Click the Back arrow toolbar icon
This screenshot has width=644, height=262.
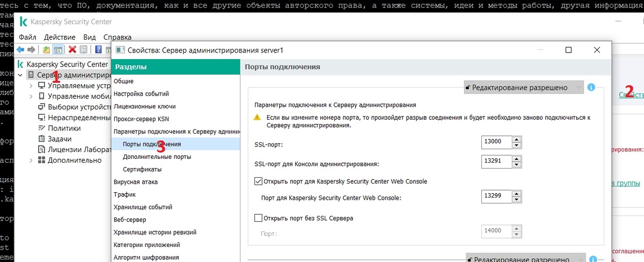20,50
